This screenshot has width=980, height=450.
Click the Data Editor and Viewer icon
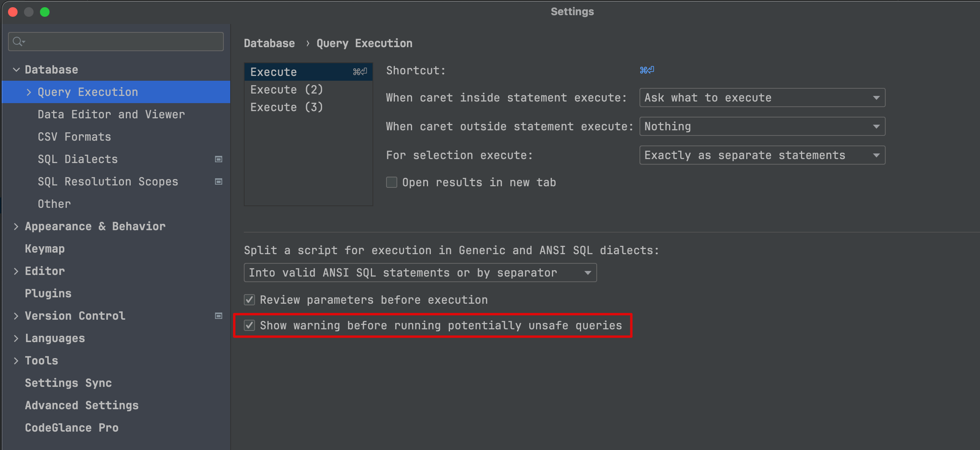111,114
